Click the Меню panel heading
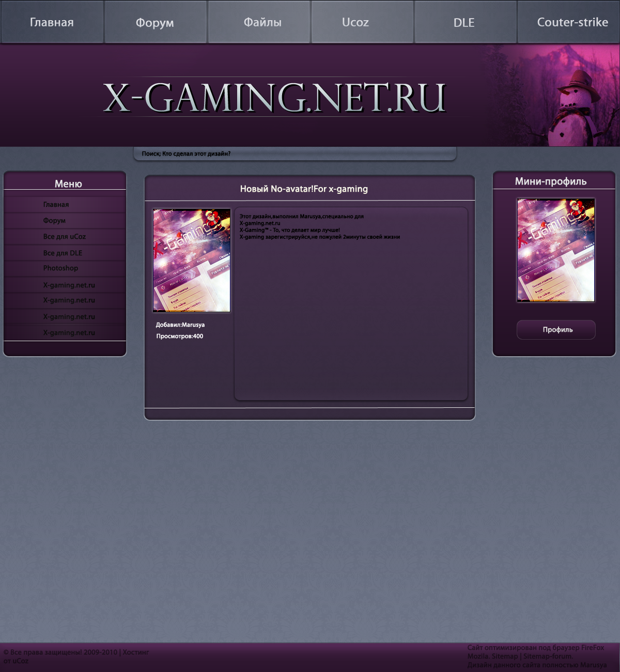Screen dimensions: 620x672 click(68, 184)
